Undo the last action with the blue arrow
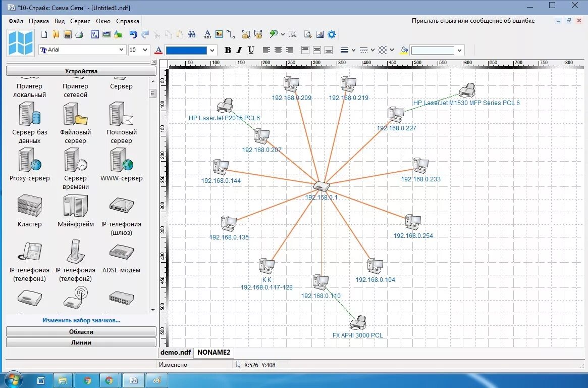The image size is (588, 388). [133, 34]
